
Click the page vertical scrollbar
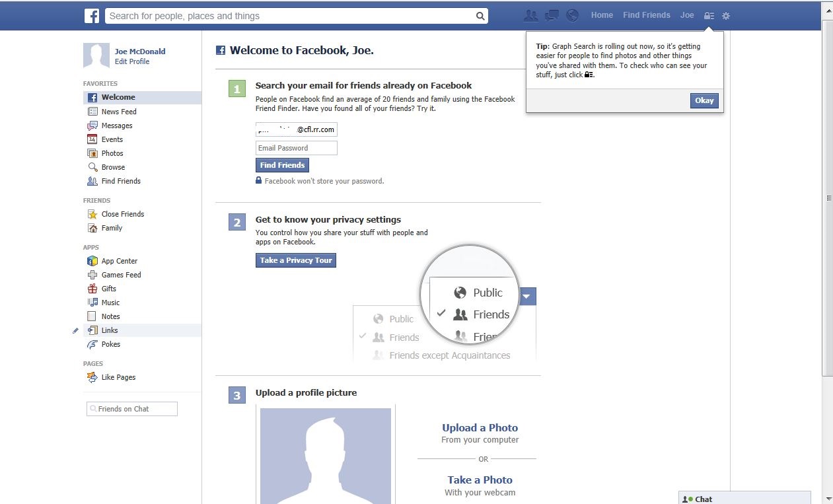pos(828,198)
